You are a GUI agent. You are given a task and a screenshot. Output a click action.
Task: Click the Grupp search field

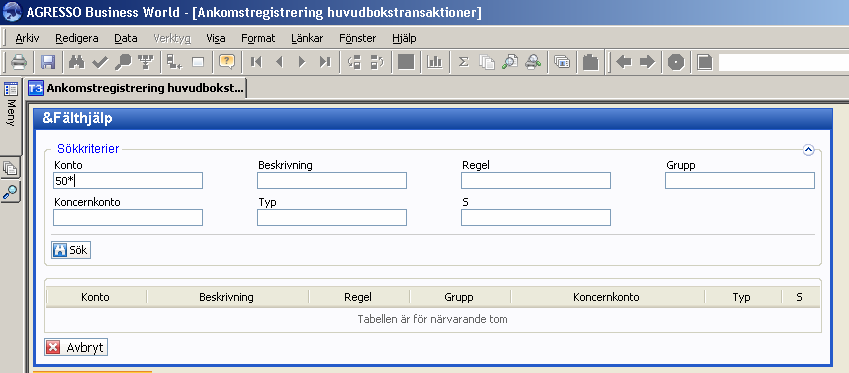(740, 180)
